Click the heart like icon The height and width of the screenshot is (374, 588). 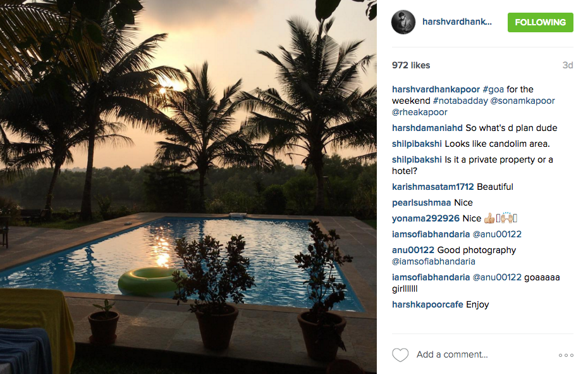[400, 355]
